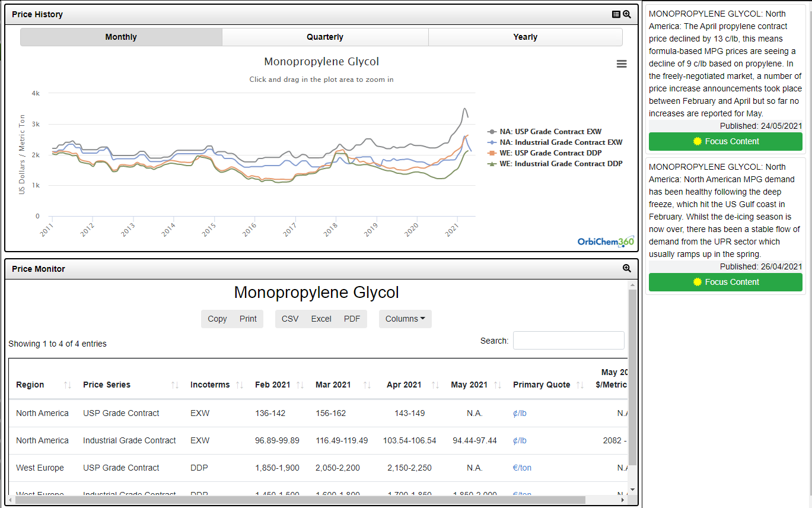Click "116.49-119.49" Mar 2021 cell
812x508 pixels.
click(x=342, y=440)
